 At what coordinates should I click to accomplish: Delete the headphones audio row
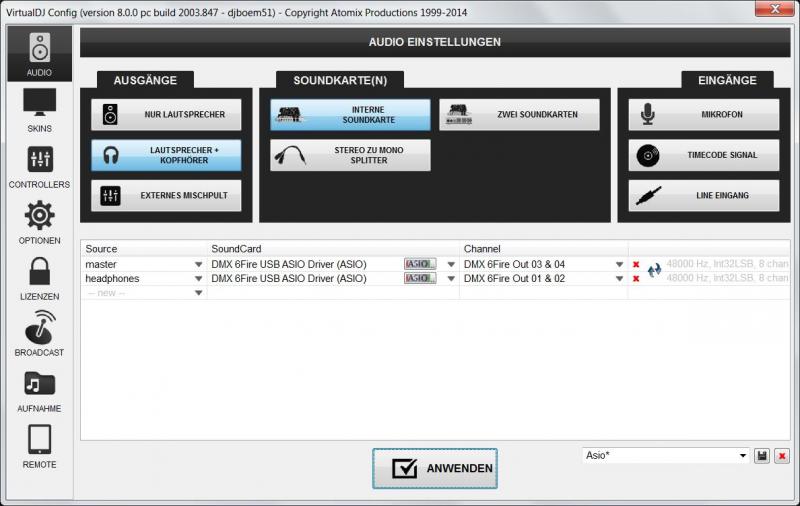[636, 279]
